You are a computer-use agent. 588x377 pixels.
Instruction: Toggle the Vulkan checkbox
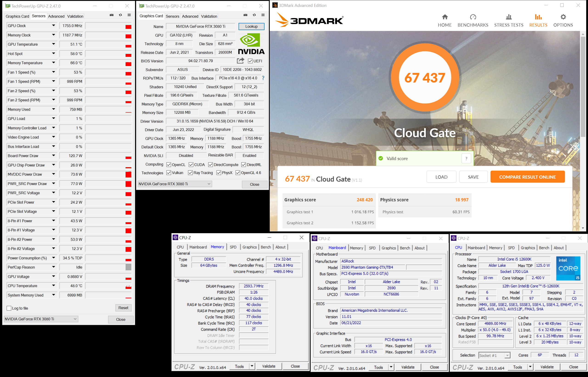[x=169, y=173]
